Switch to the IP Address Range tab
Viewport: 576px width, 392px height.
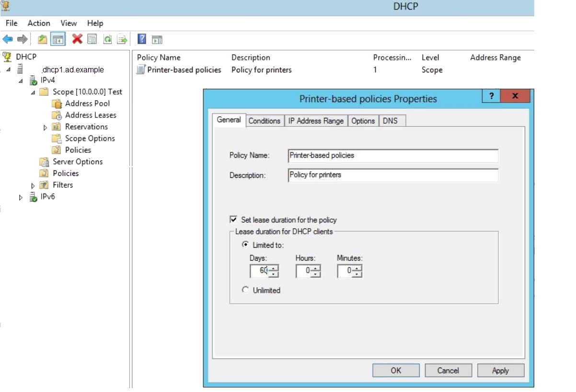coord(316,121)
